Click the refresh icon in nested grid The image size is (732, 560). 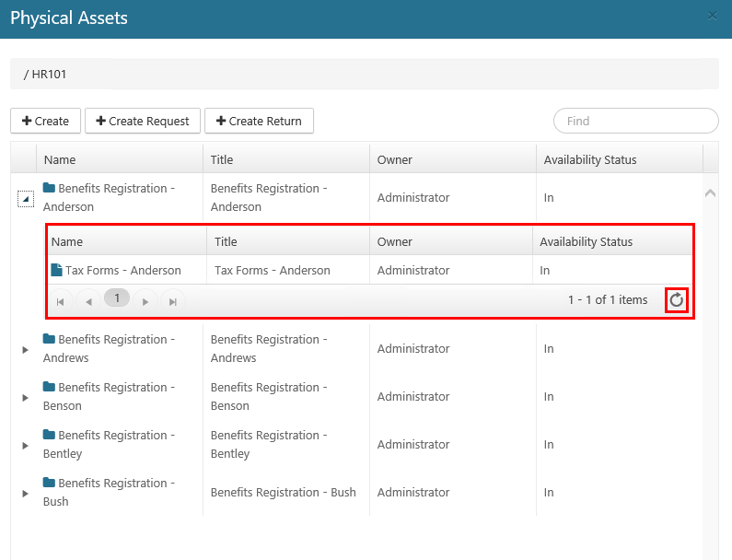click(677, 299)
